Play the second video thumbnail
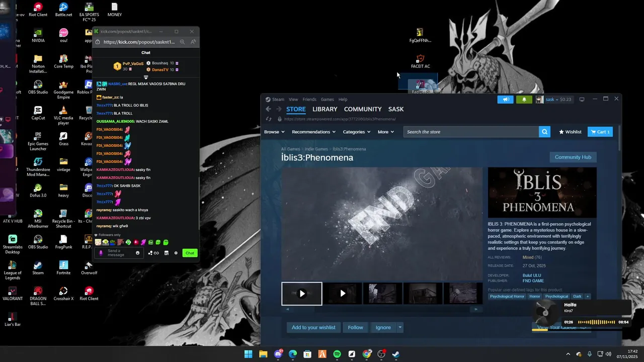Image resolution: width=644 pixels, height=362 pixels. (x=343, y=294)
